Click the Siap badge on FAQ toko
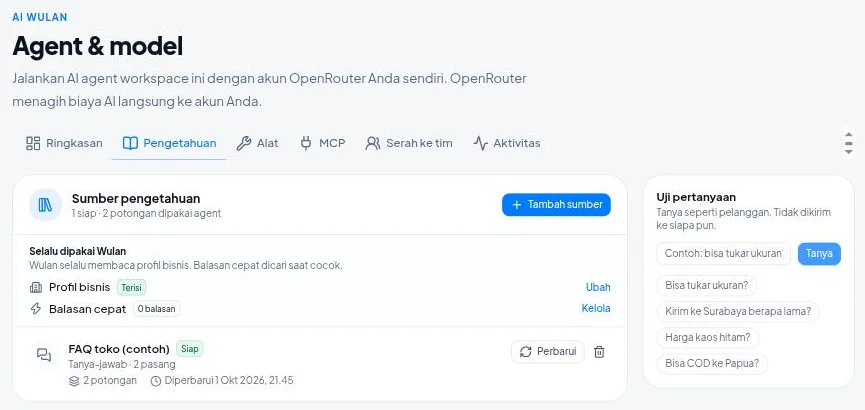This screenshot has width=865, height=410. tap(190, 349)
